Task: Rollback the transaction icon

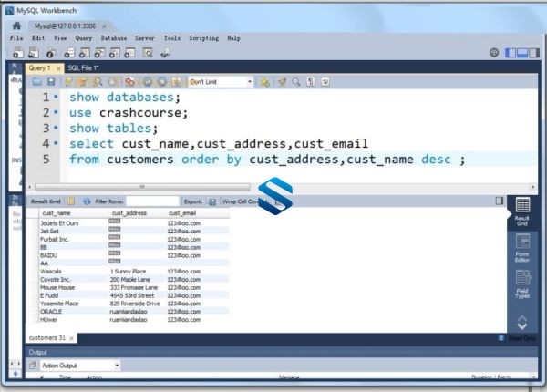Action: [x=162, y=82]
